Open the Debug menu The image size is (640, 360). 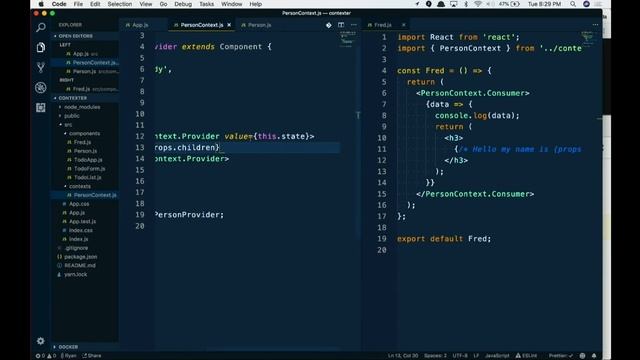pyautogui.click(x=183, y=4)
